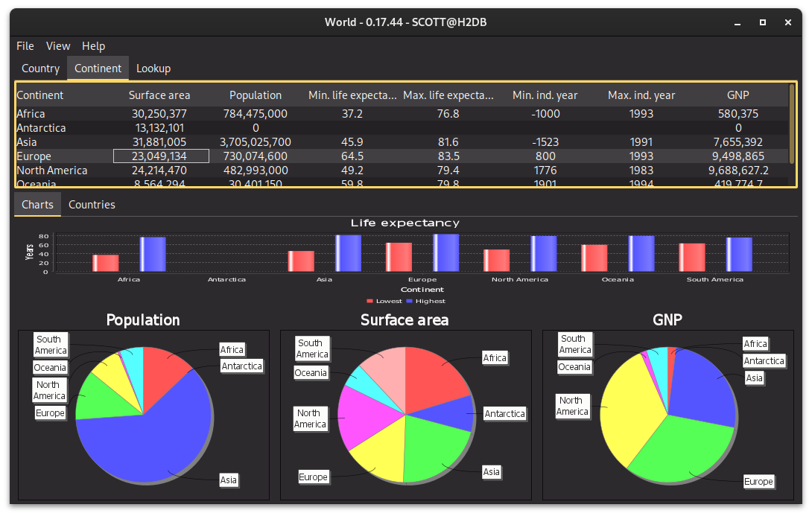Click the Europe label in GNP pie
This screenshot has height=516, width=812.
click(758, 482)
